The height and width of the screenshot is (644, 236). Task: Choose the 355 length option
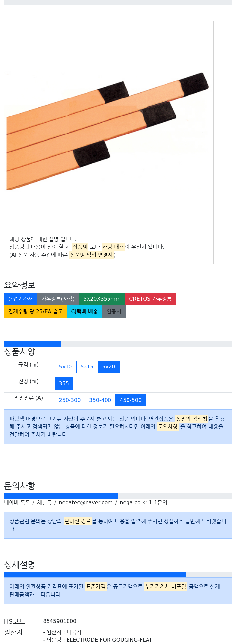click(64, 384)
